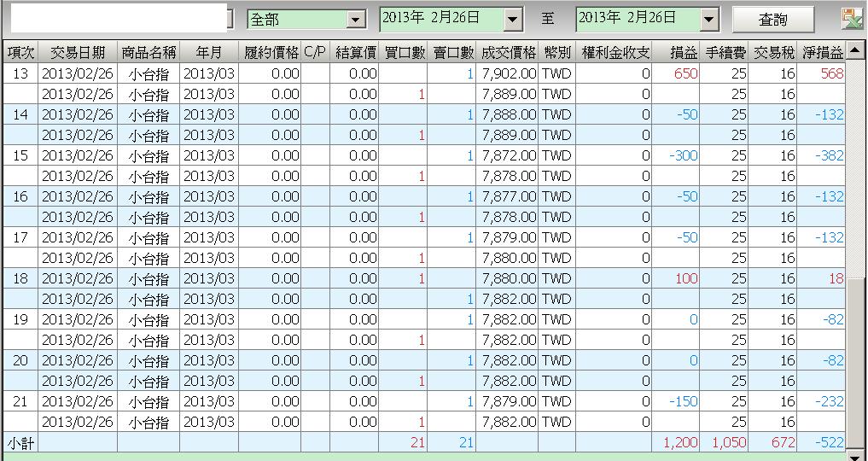Click the 查詢 query button
This screenshot has width=868, height=461.
(773, 20)
